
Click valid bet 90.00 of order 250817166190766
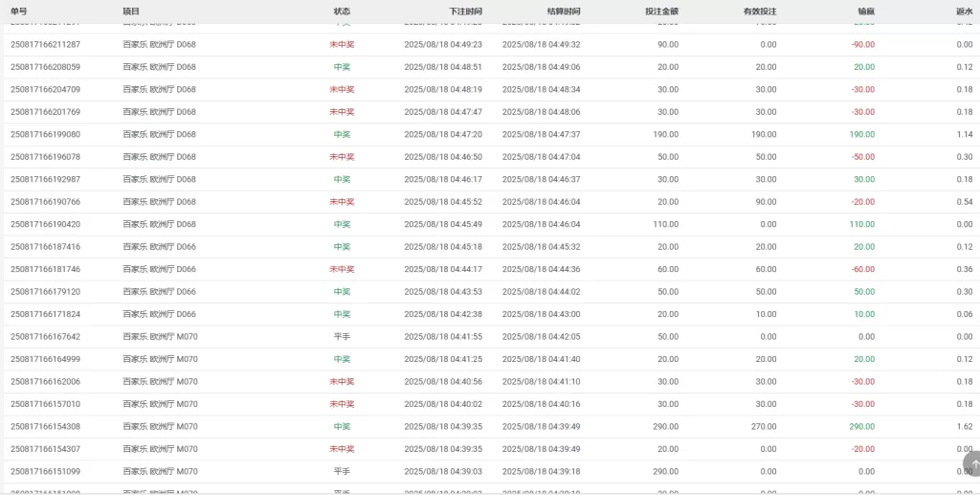pos(767,202)
